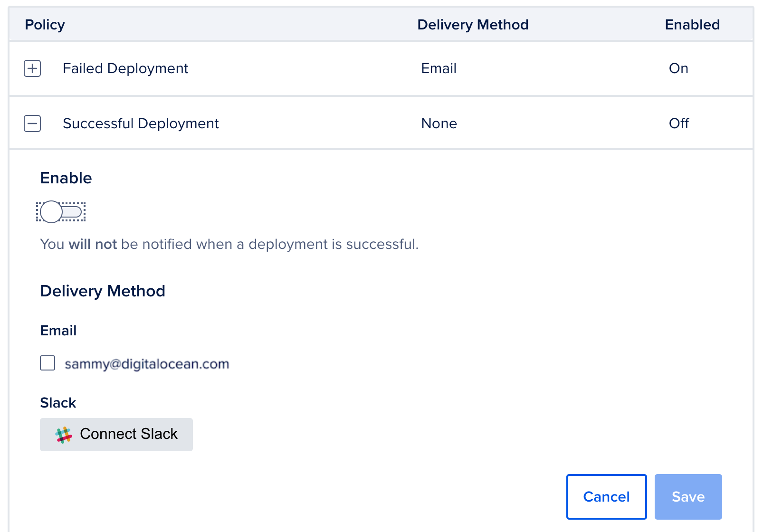The height and width of the screenshot is (532, 763).
Task: Click the Enabled column header
Action: 692,25
